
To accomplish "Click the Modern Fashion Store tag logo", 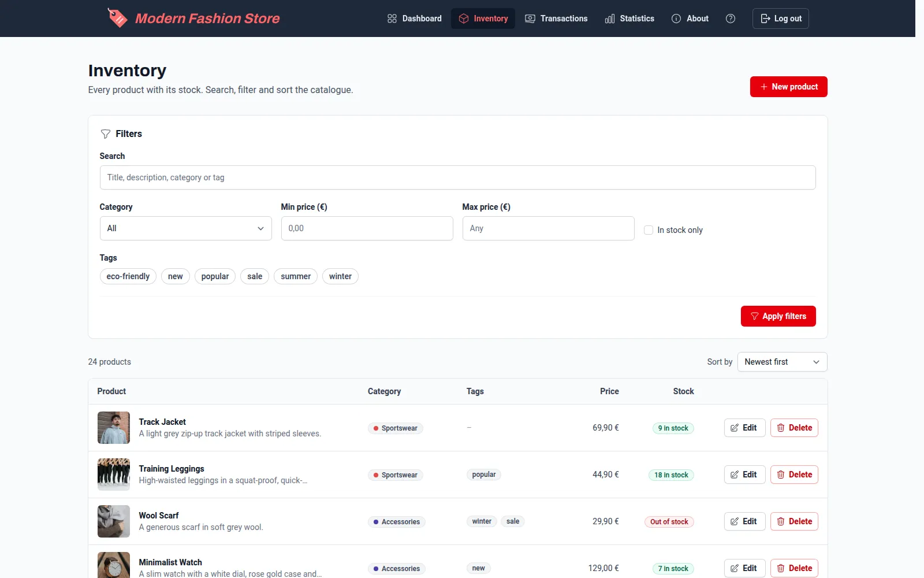I will coord(117,18).
